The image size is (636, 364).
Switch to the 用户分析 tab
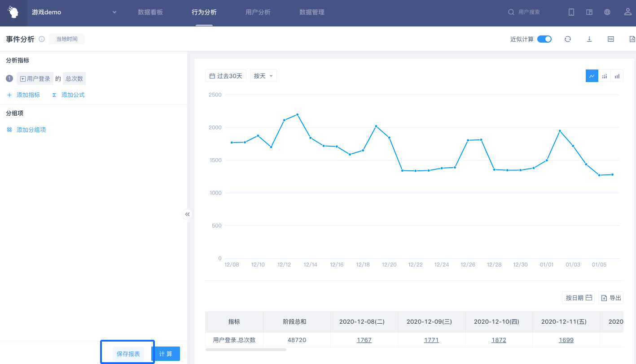pos(258,13)
